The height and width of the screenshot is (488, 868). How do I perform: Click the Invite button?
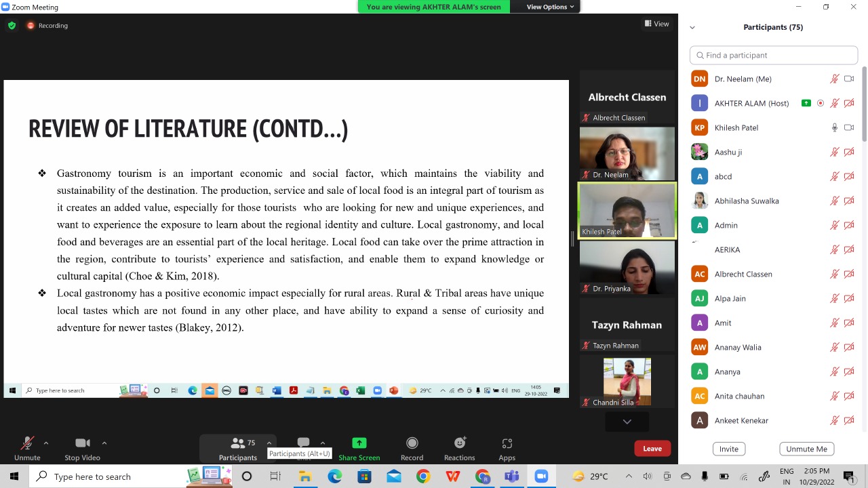coord(729,449)
